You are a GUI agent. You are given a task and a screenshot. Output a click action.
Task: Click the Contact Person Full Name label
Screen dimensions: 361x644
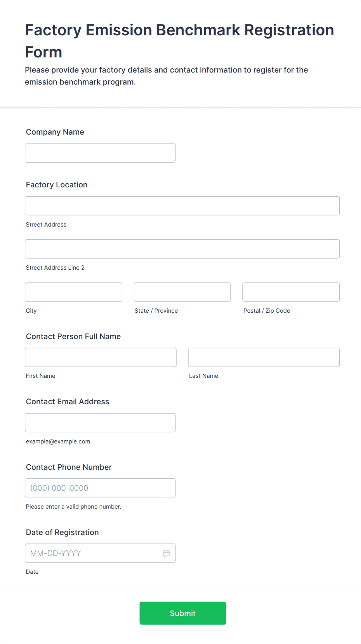pyautogui.click(x=73, y=336)
